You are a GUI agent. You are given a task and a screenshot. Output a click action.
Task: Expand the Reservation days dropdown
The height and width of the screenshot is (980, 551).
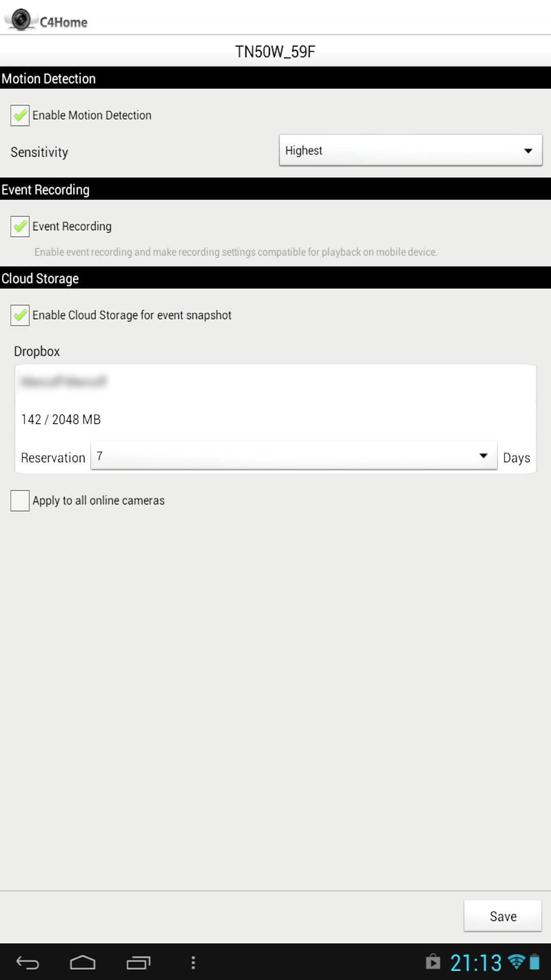tap(294, 456)
